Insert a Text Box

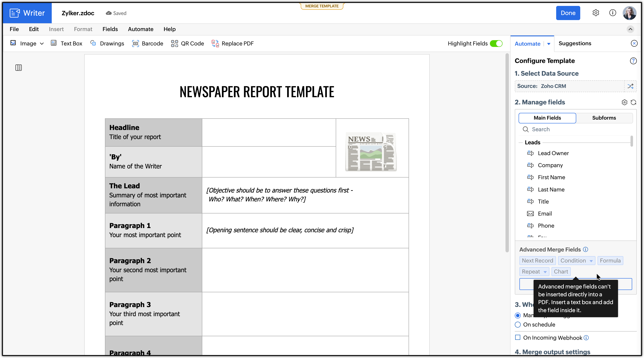[67, 43]
